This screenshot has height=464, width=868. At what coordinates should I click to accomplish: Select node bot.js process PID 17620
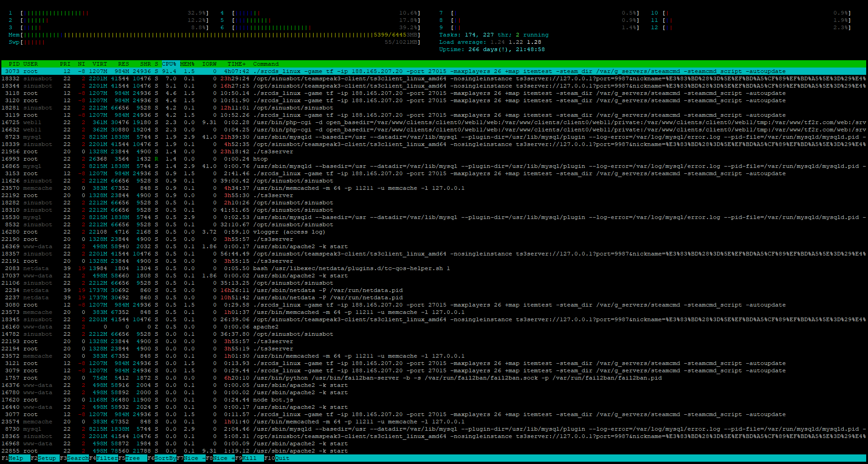(x=434, y=400)
